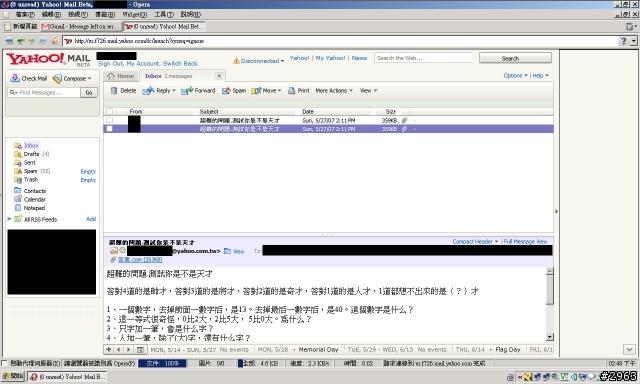Sort messages by From column

[136, 111]
